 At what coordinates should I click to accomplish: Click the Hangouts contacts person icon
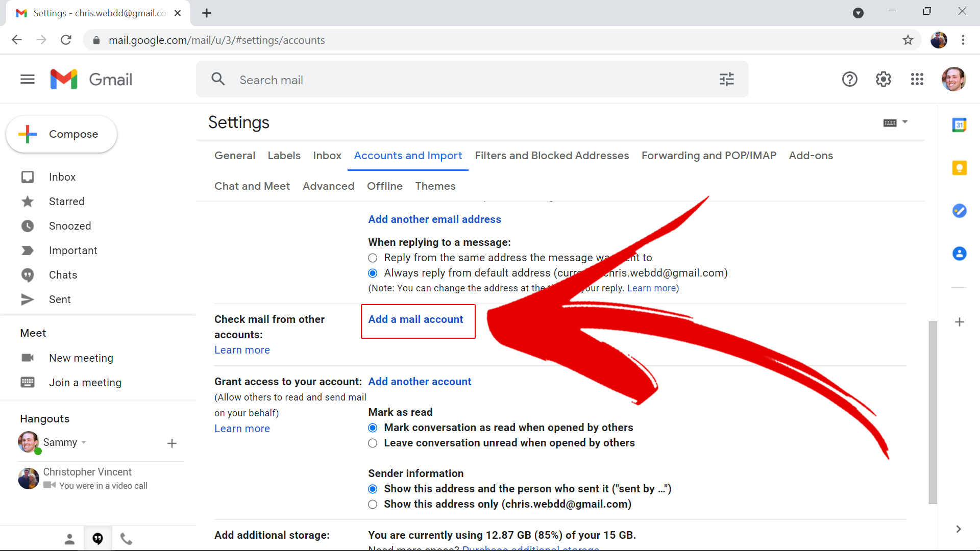(69, 539)
